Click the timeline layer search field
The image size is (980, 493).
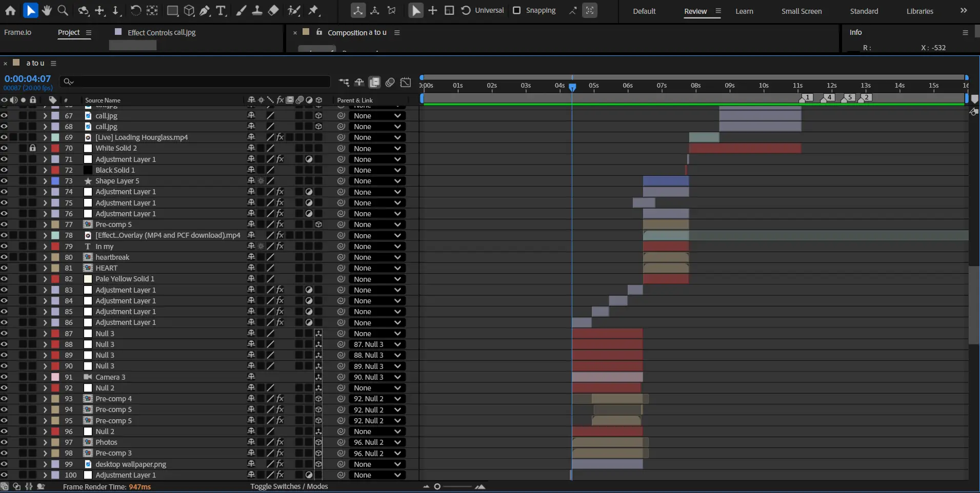tap(195, 81)
